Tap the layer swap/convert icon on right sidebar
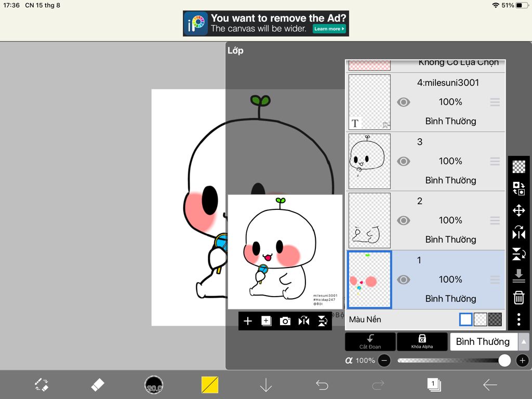This screenshot has height=399, width=532. pyautogui.click(x=519, y=188)
